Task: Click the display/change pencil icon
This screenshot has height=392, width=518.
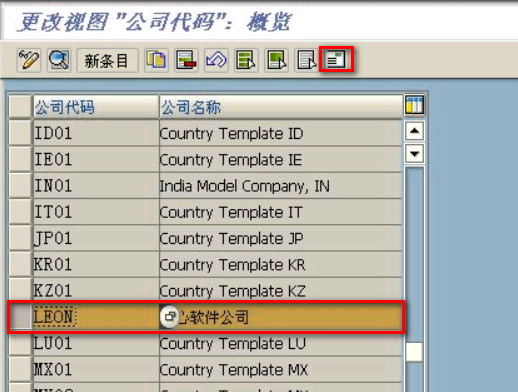Action: 29,60
